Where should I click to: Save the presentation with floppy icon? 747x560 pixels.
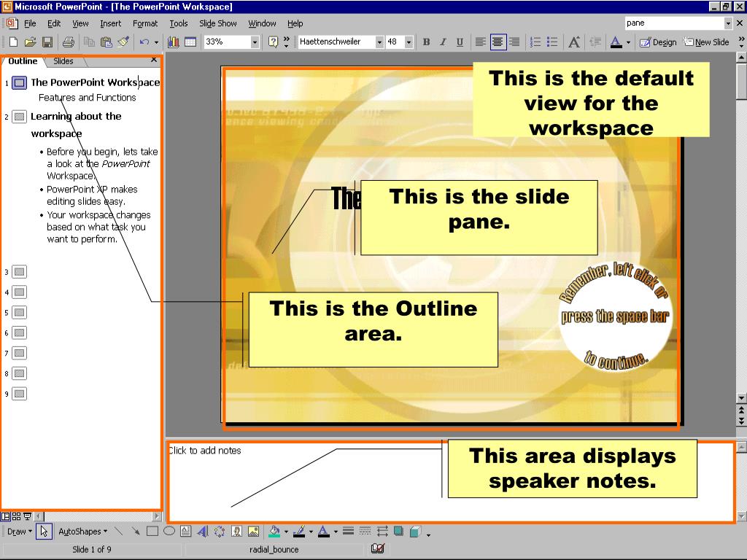pyautogui.click(x=47, y=42)
